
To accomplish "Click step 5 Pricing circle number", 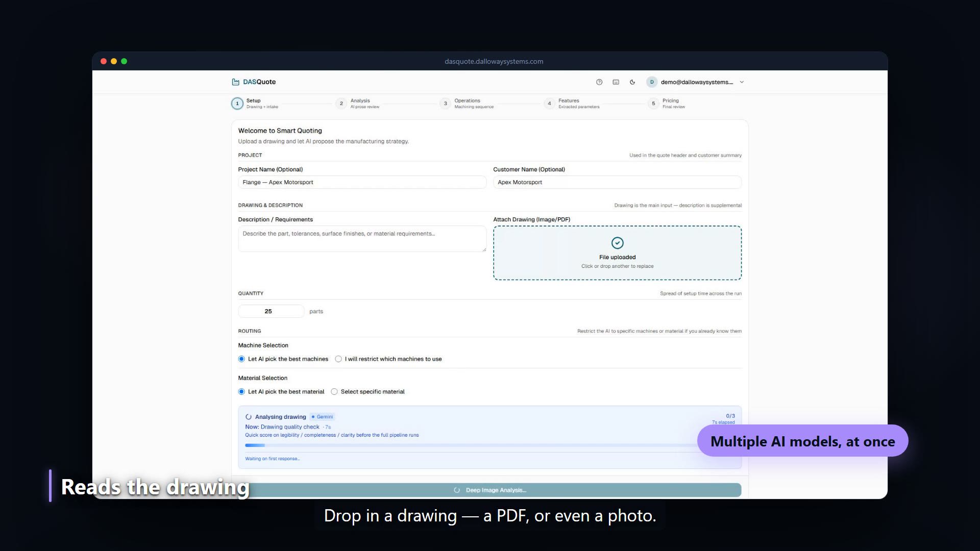I will pos(653,104).
